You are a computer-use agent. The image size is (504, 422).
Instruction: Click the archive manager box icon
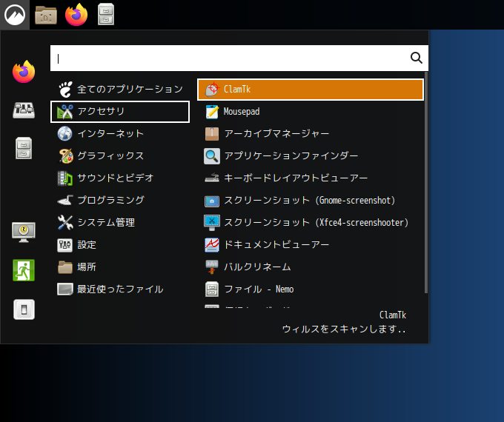[x=212, y=134]
